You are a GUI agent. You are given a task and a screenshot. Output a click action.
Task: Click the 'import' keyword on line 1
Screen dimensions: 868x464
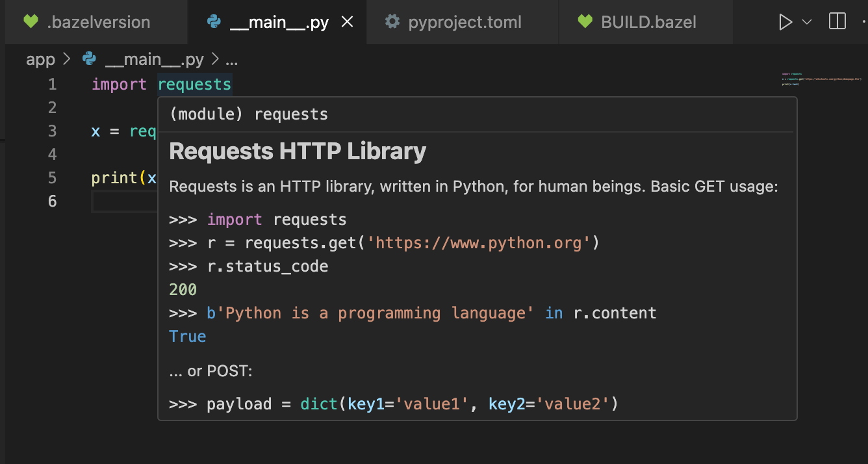(119, 84)
